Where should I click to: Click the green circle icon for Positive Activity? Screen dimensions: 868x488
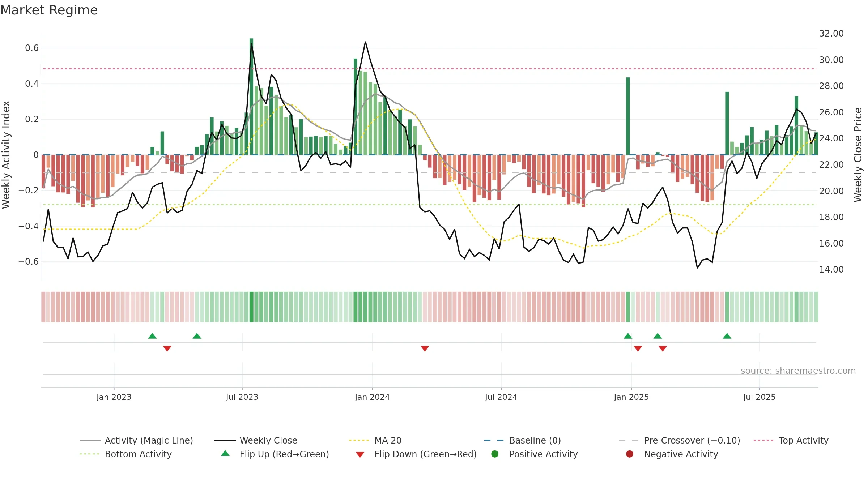coord(495,454)
